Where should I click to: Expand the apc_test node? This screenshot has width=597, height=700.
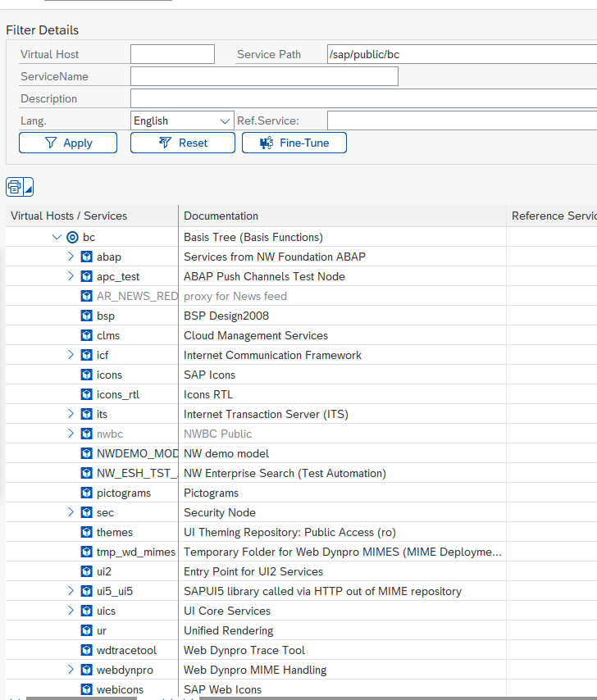(71, 276)
